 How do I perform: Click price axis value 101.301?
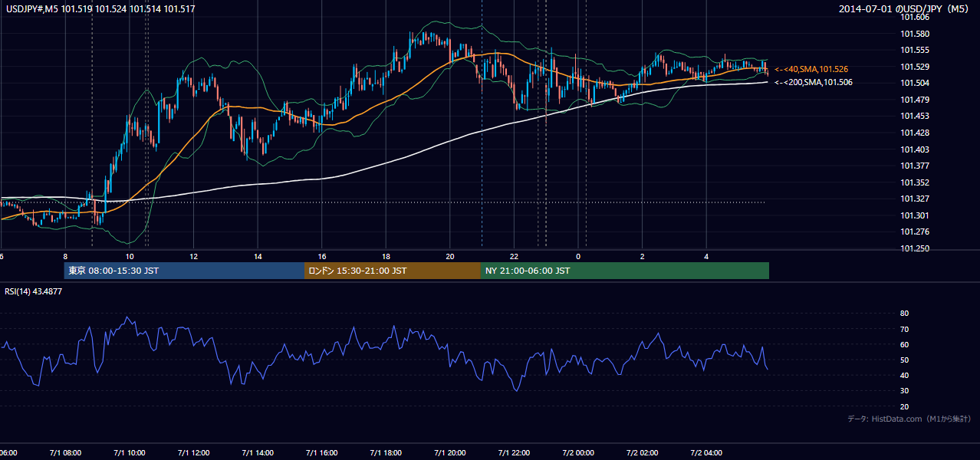[x=915, y=215]
